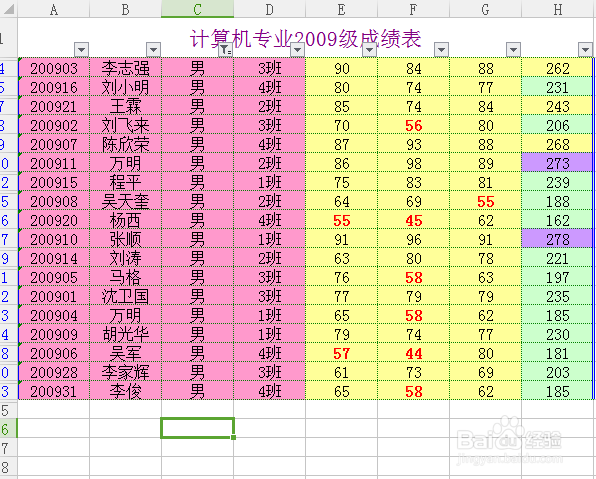
Task: Open filter dropdown in column A
Action: pos(81,49)
